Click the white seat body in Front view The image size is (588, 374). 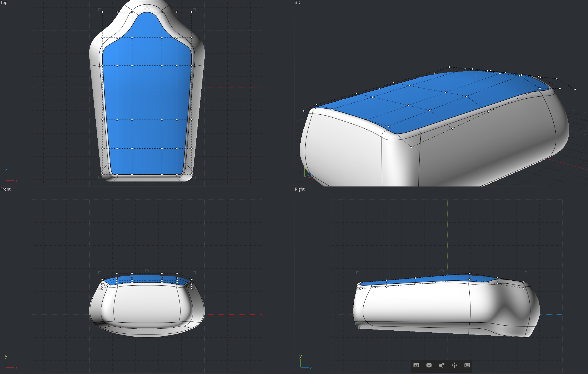tap(147, 304)
